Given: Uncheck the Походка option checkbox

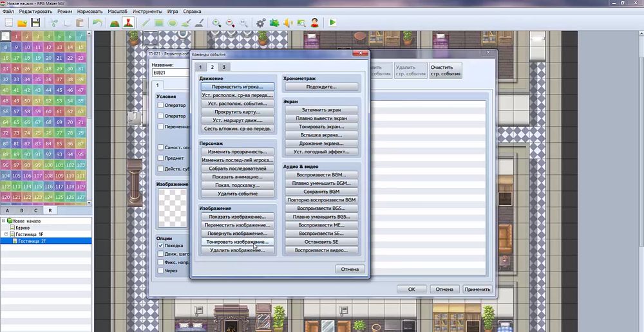Looking at the screenshot, I should click(x=160, y=245).
